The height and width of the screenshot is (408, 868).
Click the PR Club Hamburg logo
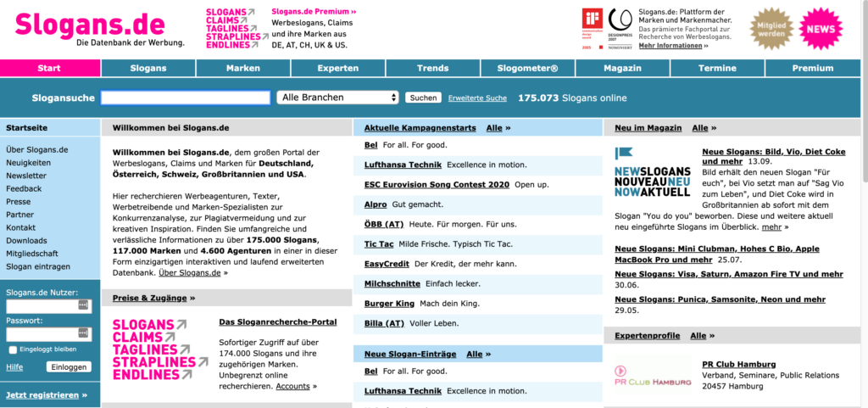[653, 376]
